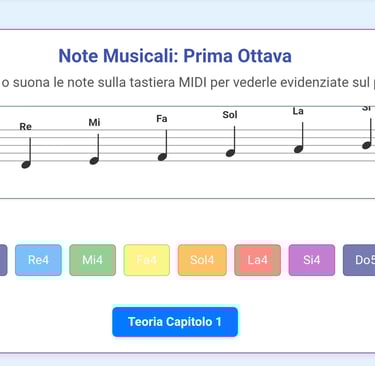Click the partially visible leftmost note button
Viewport: 375px width, 366px height.
[x=3, y=260]
